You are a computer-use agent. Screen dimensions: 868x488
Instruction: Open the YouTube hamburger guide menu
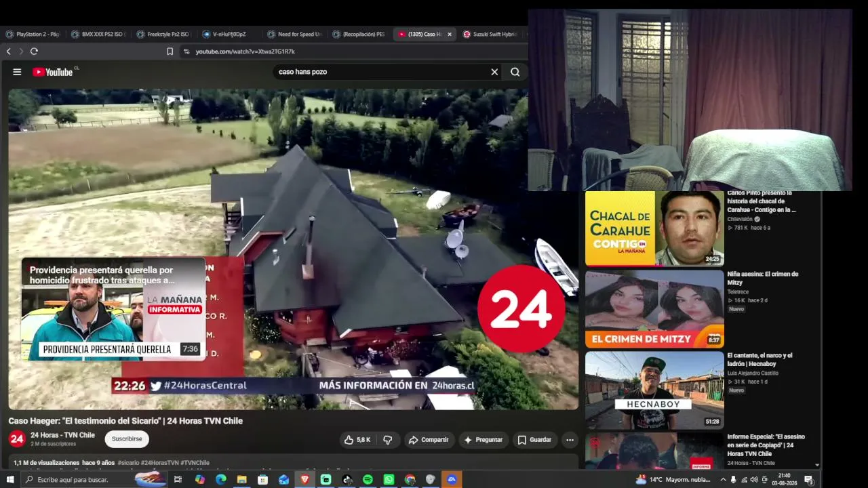point(17,72)
